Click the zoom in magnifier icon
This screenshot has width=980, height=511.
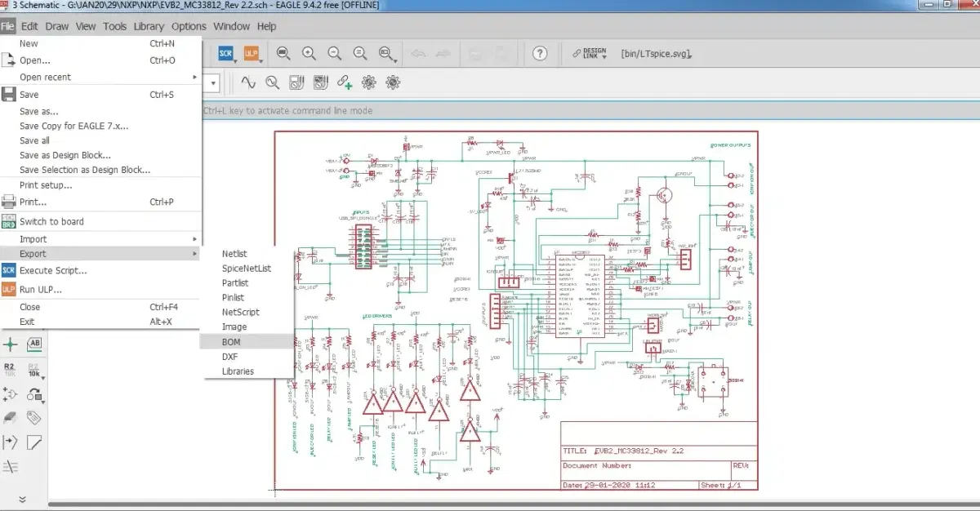pos(309,54)
